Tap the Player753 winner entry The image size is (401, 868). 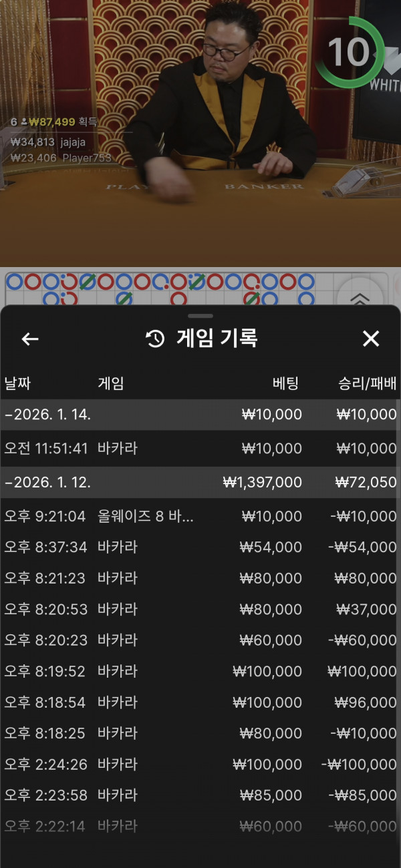pos(61,158)
